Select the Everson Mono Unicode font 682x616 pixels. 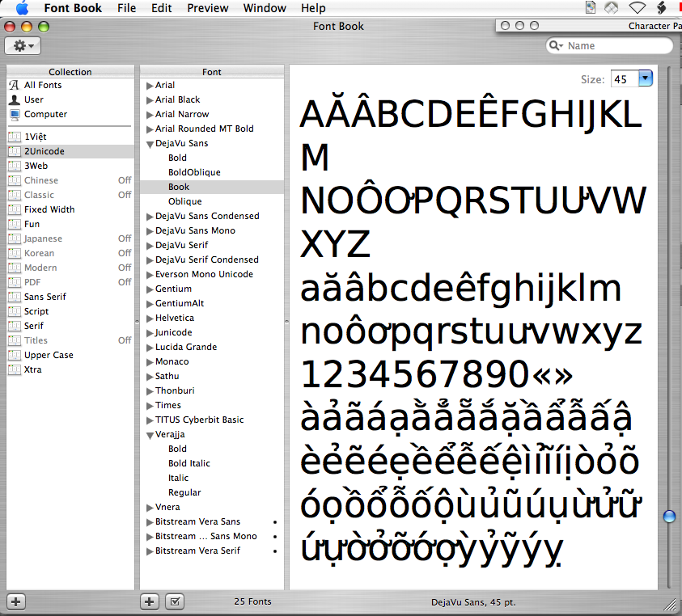(204, 274)
